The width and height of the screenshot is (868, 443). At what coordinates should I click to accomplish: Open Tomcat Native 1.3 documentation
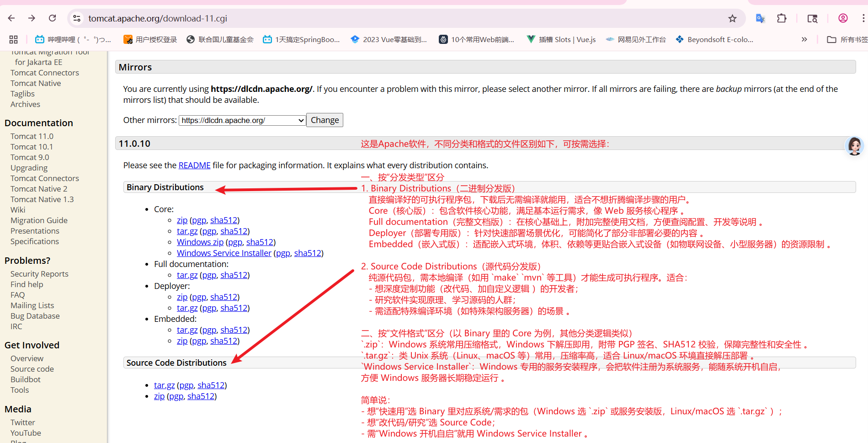pyautogui.click(x=42, y=199)
